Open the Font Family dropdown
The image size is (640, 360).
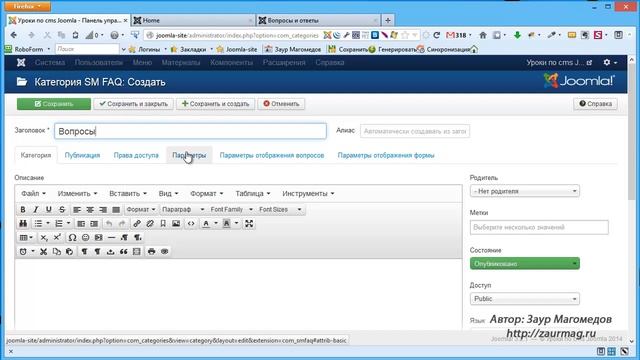click(231, 209)
